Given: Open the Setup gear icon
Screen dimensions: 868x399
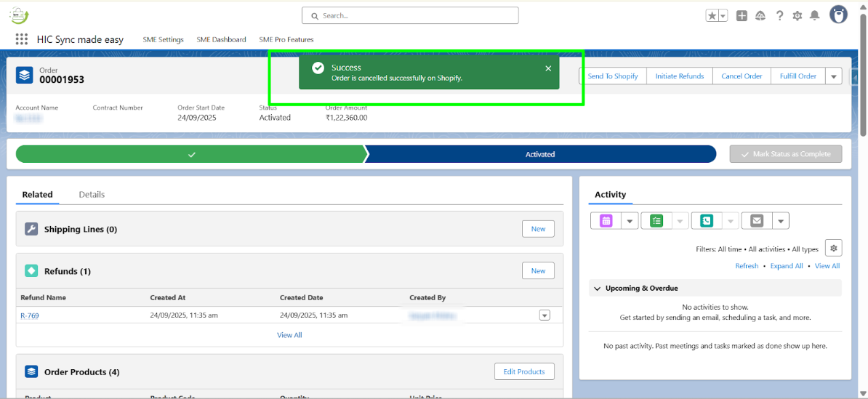Looking at the screenshot, I should click(797, 16).
